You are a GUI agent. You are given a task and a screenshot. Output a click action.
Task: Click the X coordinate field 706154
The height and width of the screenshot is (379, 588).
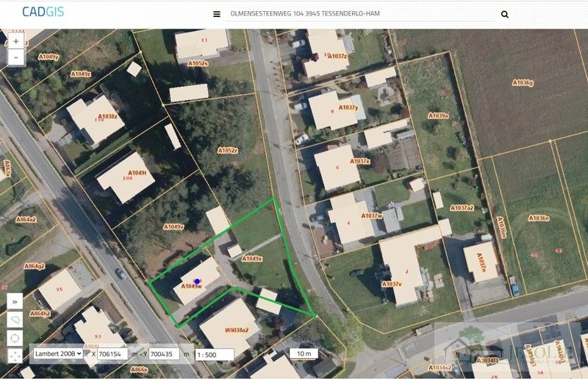pos(112,354)
